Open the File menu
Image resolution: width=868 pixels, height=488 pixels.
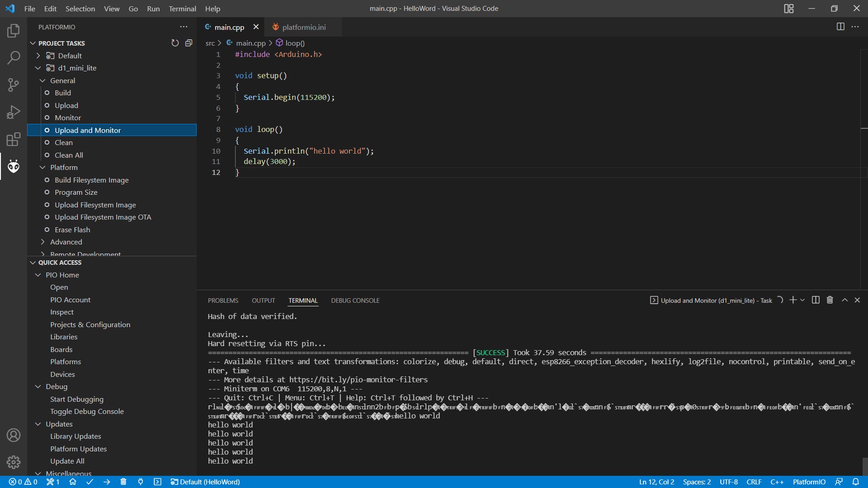[30, 9]
